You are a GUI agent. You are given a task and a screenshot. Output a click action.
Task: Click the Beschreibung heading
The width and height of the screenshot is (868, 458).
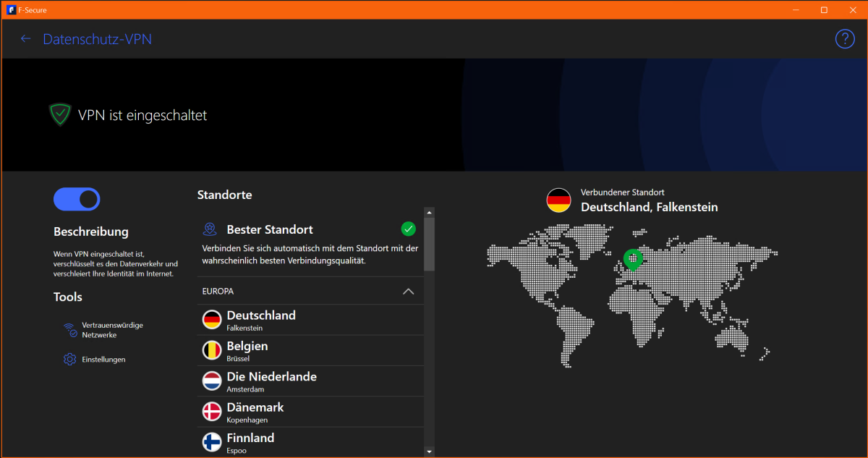tap(91, 232)
